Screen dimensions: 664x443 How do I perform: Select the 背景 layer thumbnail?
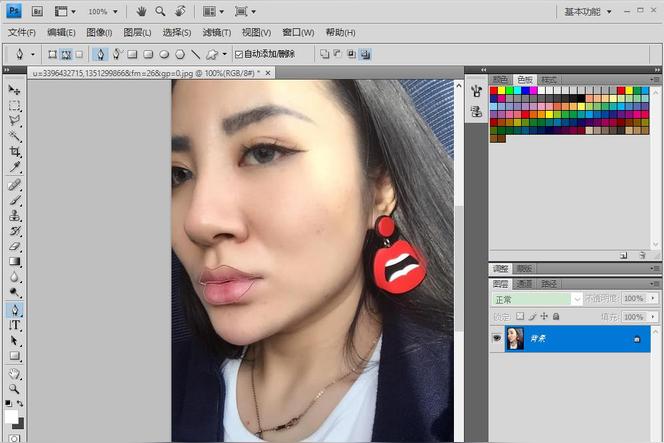tap(516, 340)
